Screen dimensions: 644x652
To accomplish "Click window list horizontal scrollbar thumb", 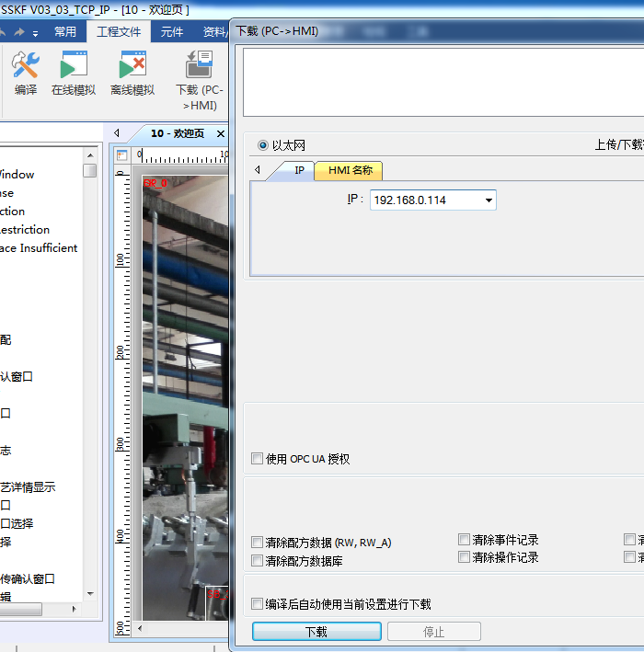I will [21, 609].
